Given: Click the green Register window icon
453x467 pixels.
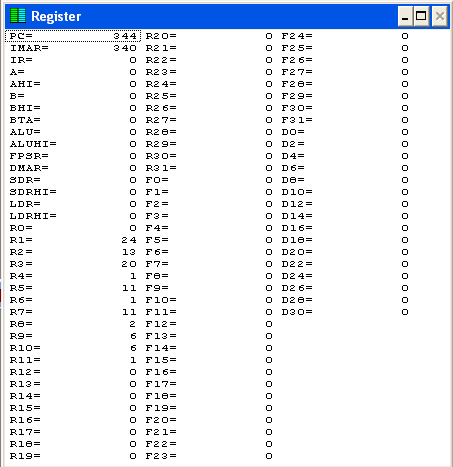Looking at the screenshot, I should pos(18,16).
